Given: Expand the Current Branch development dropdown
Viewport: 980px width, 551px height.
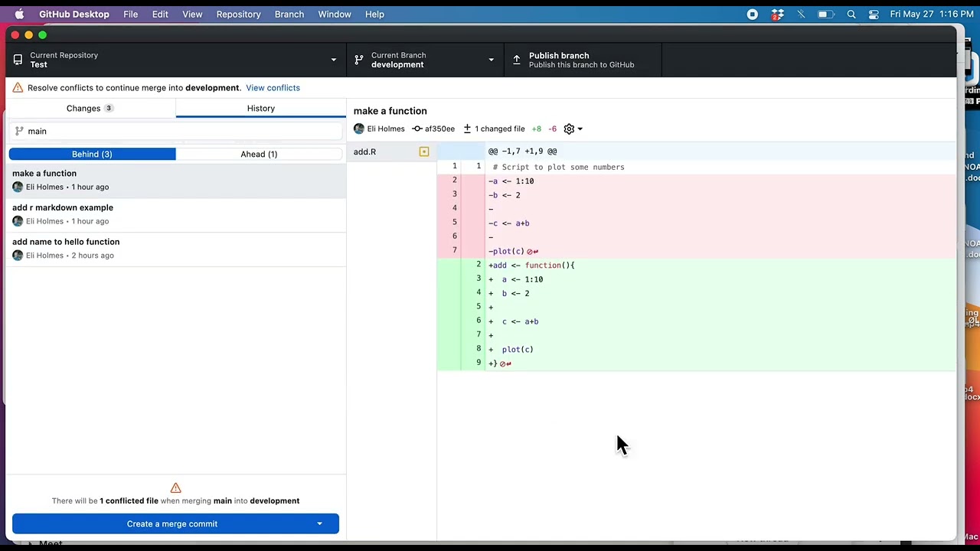Looking at the screenshot, I should 425,60.
